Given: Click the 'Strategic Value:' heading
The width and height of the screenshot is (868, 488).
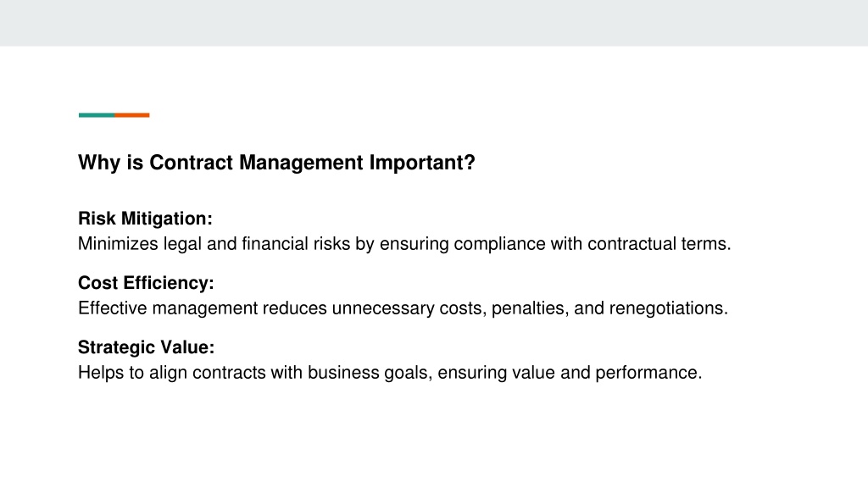Looking at the screenshot, I should point(146,347).
